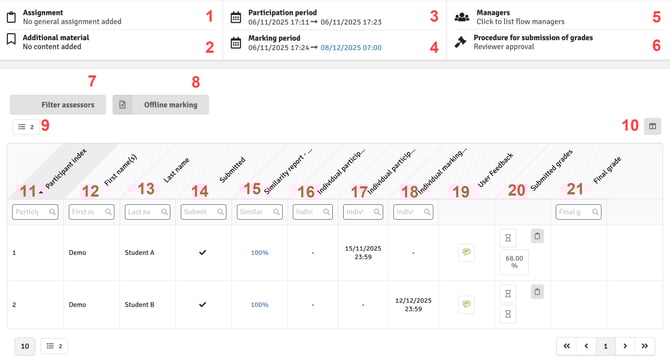Viewport: 670px width, 362px height.
Task: Click the hourglass icon in Student A's row
Action: [x=508, y=238]
